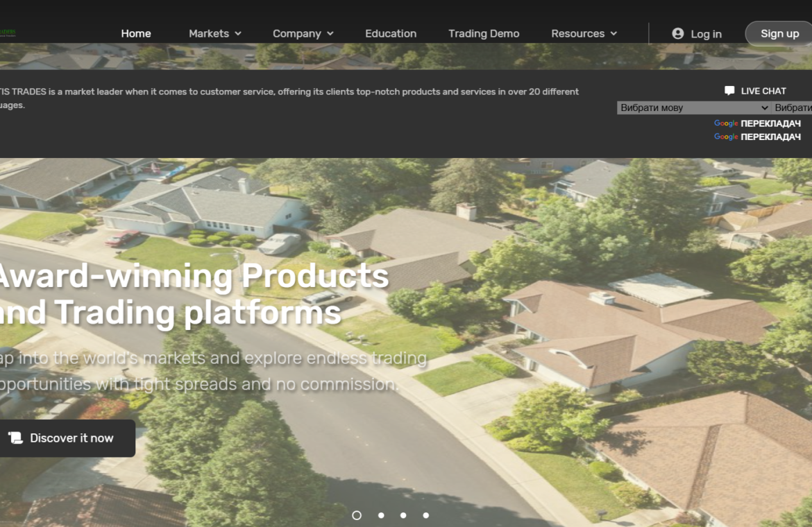The image size is (812, 527).
Task: Switch to the second carousel slide dot
Action: pos(381,515)
